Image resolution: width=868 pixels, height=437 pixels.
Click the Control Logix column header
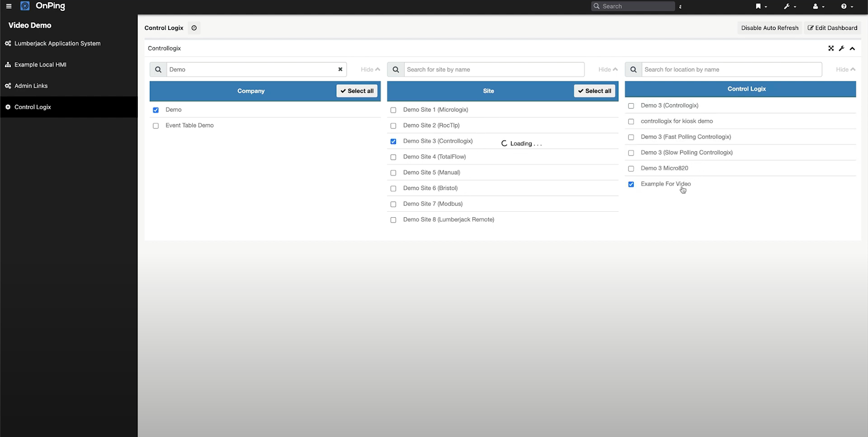[746, 89]
